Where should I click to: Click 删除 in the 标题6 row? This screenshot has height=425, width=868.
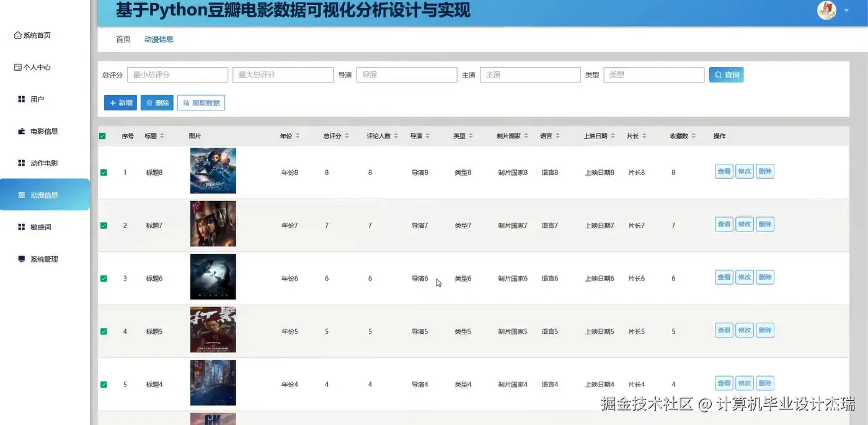pyautogui.click(x=765, y=277)
